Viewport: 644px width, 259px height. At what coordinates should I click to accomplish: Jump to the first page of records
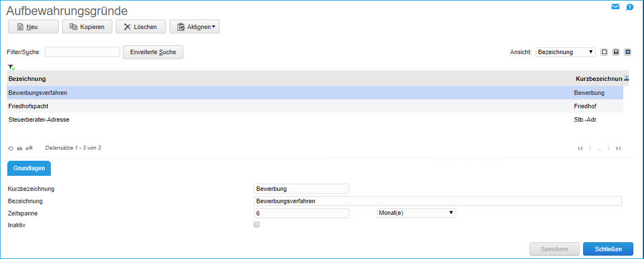coord(580,148)
